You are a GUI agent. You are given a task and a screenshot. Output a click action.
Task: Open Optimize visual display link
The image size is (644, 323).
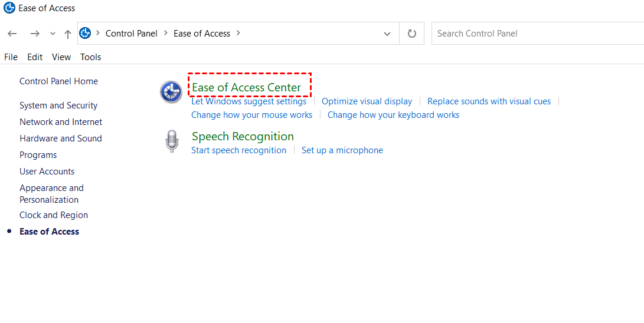coord(367,101)
